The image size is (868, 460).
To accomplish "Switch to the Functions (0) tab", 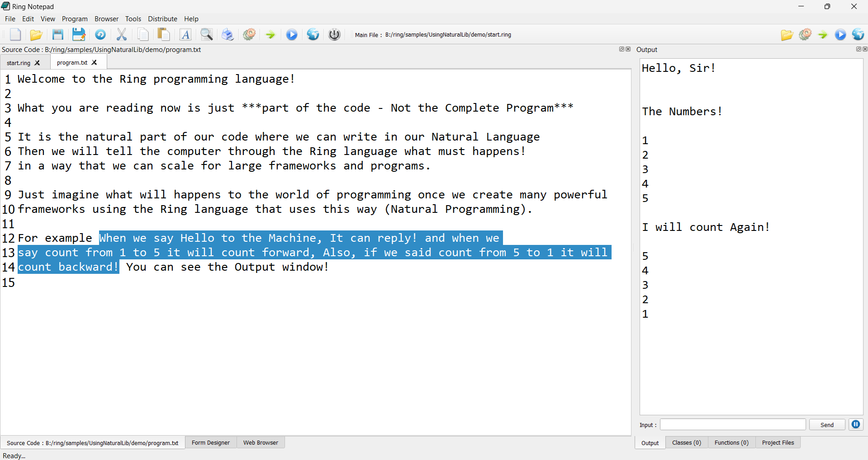I will coord(731,442).
